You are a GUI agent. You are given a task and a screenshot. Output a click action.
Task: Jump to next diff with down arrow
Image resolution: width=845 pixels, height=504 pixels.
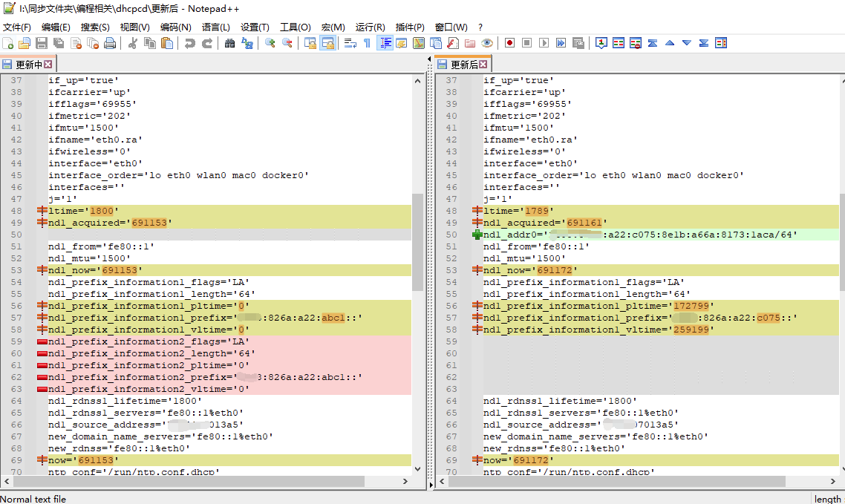[x=686, y=43]
